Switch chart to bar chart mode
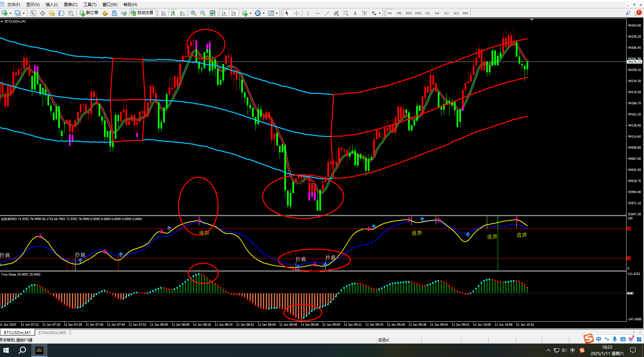 (164, 13)
